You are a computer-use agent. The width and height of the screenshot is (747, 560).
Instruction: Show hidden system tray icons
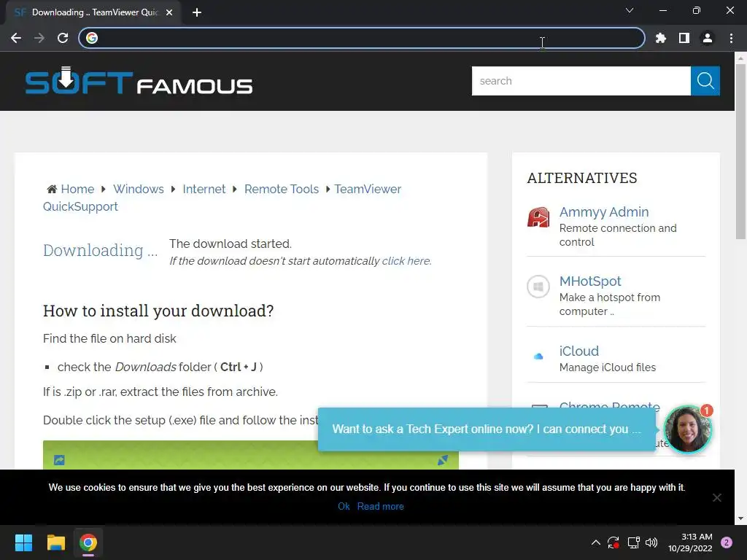click(x=595, y=542)
